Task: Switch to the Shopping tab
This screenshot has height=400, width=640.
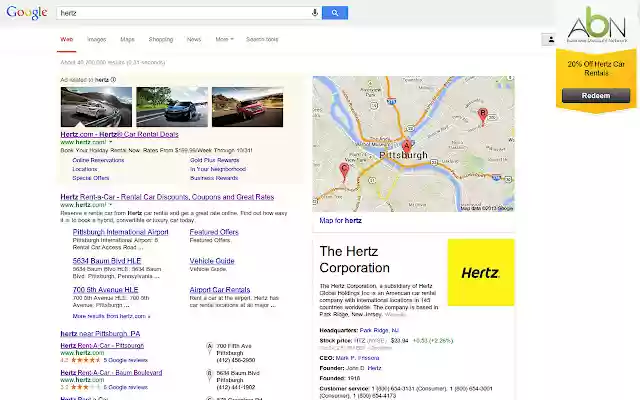Action: (161, 39)
